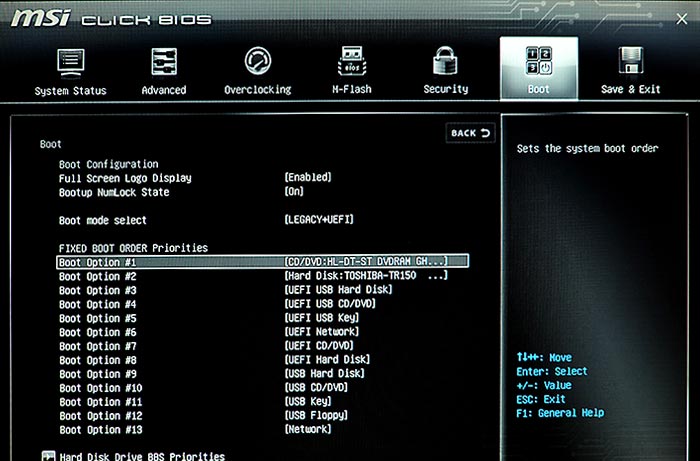Image resolution: width=700 pixels, height=461 pixels.
Task: Open the M-Flash BIOS chip icon
Action: click(352, 61)
